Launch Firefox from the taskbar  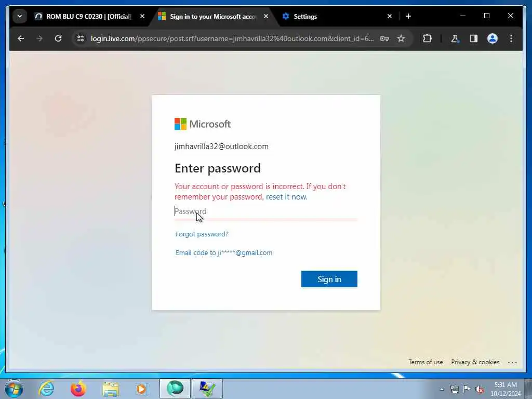click(78, 389)
